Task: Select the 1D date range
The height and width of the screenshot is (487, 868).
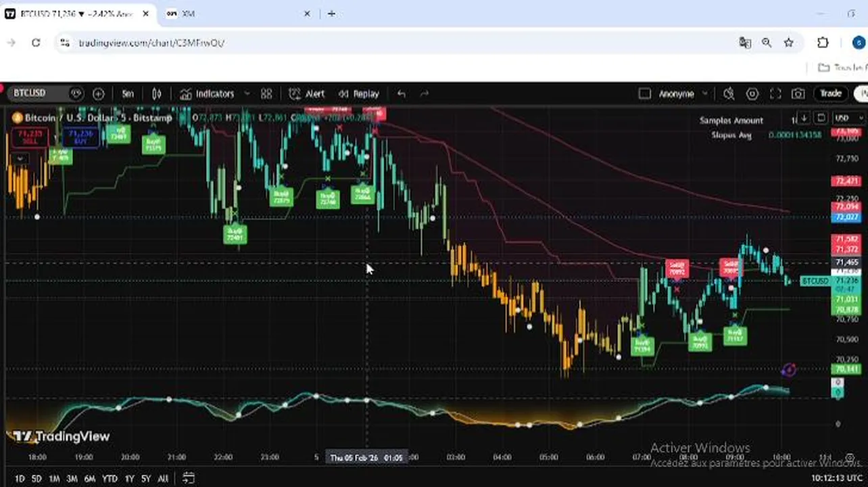Action: point(20,478)
